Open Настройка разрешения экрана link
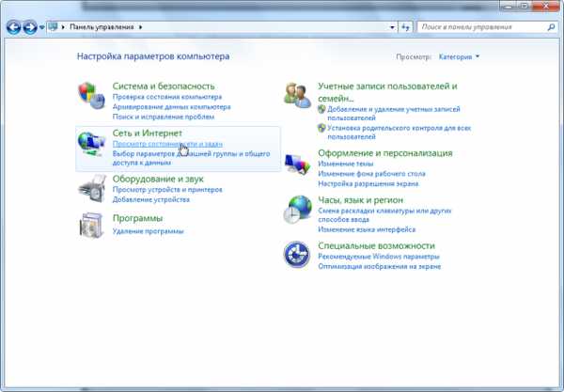The width and height of the screenshot is (564, 392). pos(368,183)
